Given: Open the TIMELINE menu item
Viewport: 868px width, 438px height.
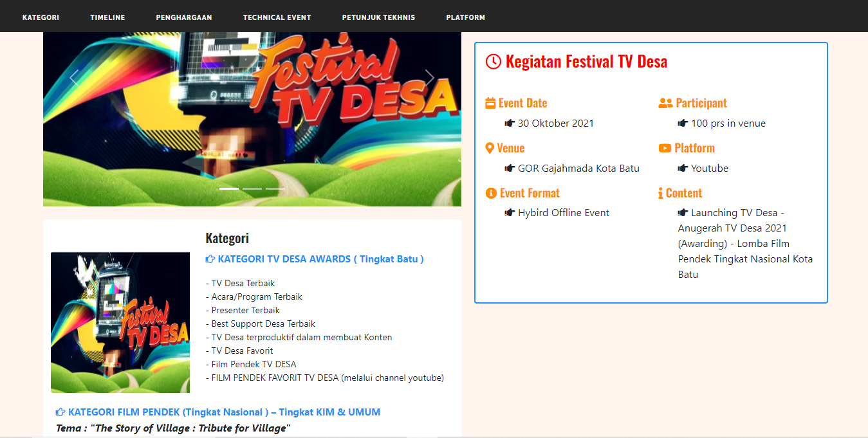Looking at the screenshot, I should 107,17.
